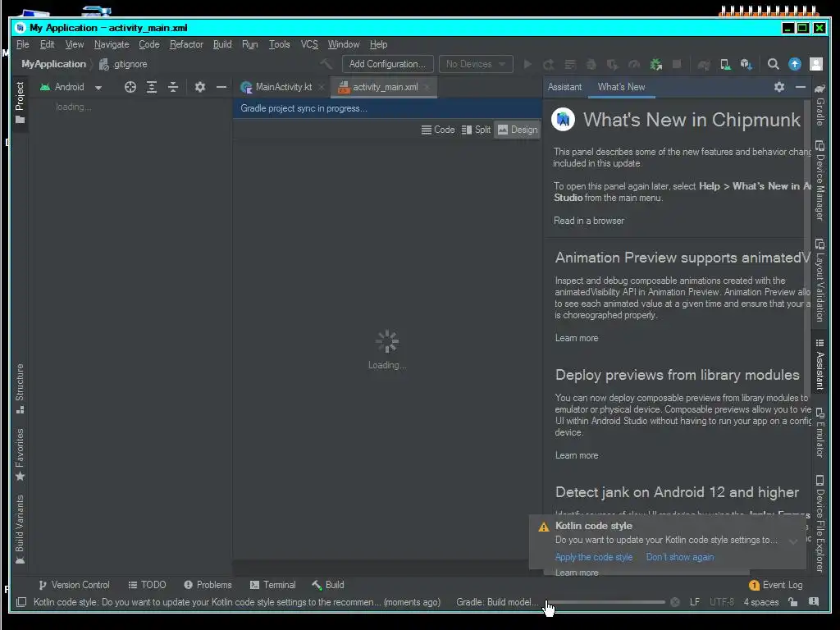Viewport: 840px width, 630px height.
Task: Cancel the Gradle build process icon
Action: point(675,602)
